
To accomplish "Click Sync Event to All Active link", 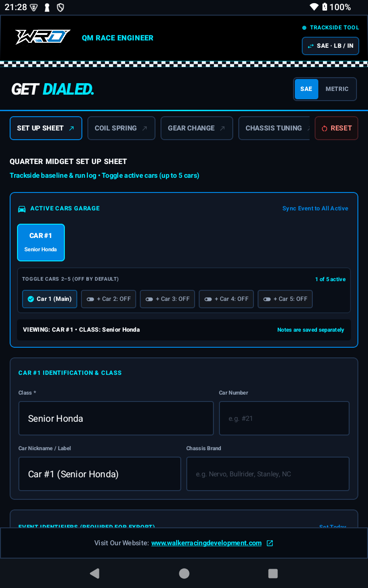I will click(x=315, y=209).
